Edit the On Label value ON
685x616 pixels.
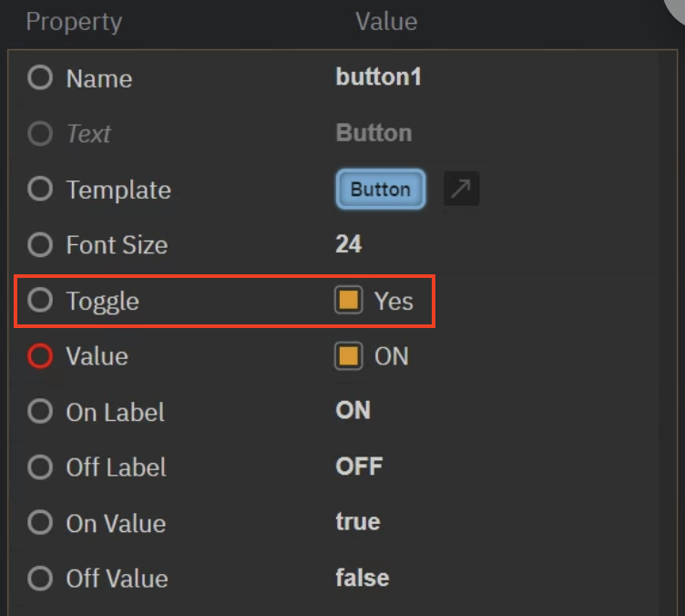(353, 411)
